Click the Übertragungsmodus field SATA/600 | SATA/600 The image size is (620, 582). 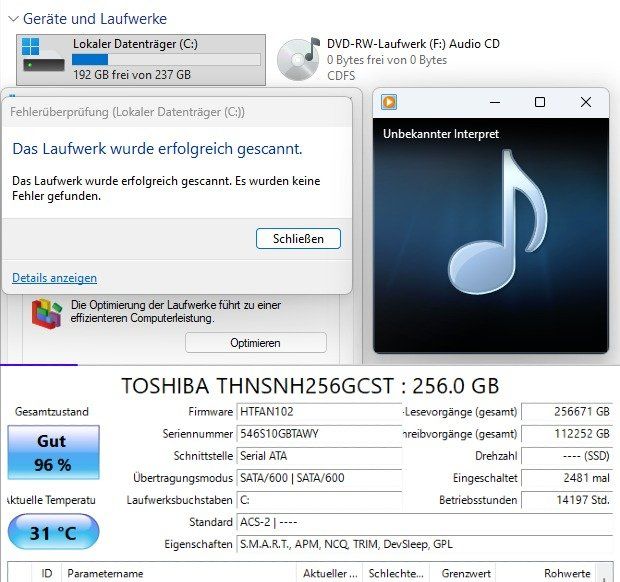(319, 478)
